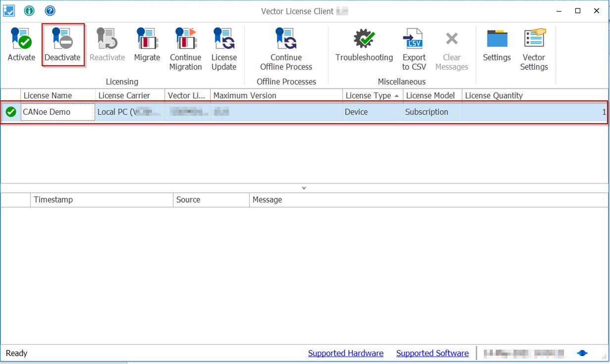Click the Activate license icon
This screenshot has width=610, height=364.
pyautogui.click(x=21, y=40)
